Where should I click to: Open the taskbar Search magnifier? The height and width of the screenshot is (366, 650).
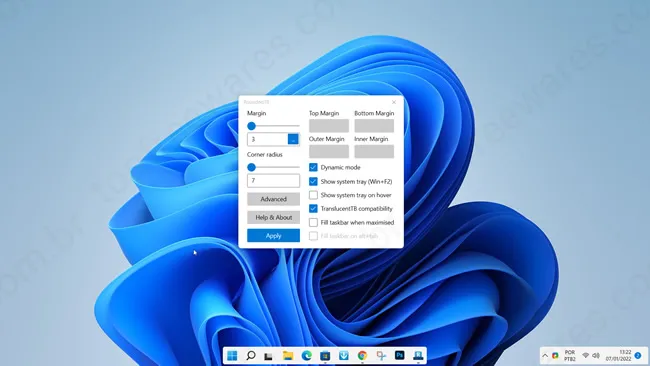pyautogui.click(x=251, y=356)
